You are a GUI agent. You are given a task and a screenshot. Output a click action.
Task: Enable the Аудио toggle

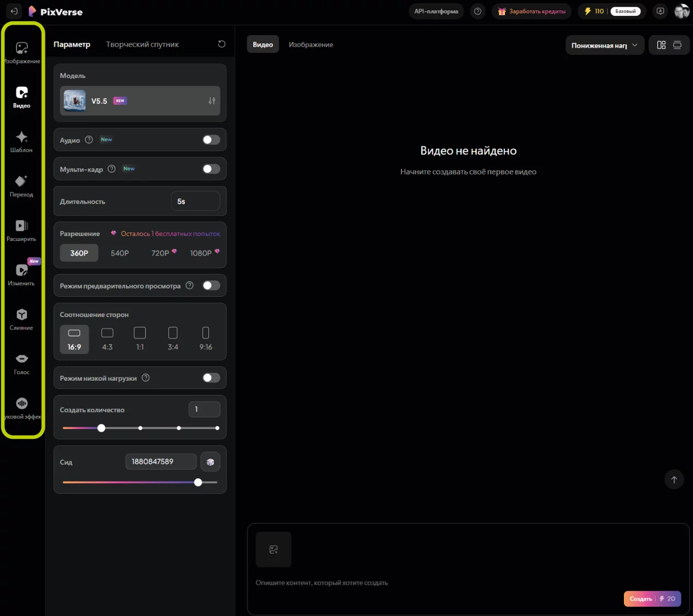coord(211,140)
